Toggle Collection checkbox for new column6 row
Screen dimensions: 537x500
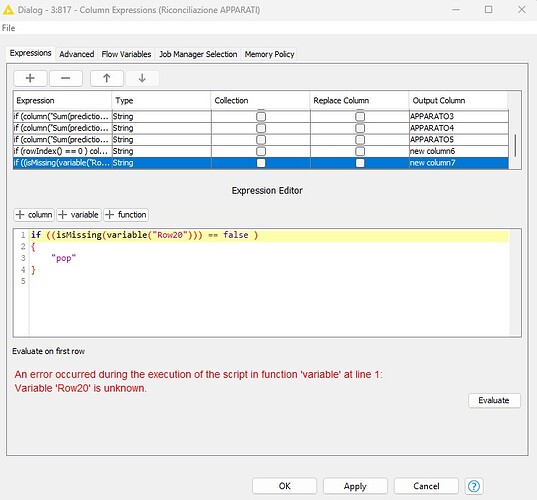coord(261,151)
